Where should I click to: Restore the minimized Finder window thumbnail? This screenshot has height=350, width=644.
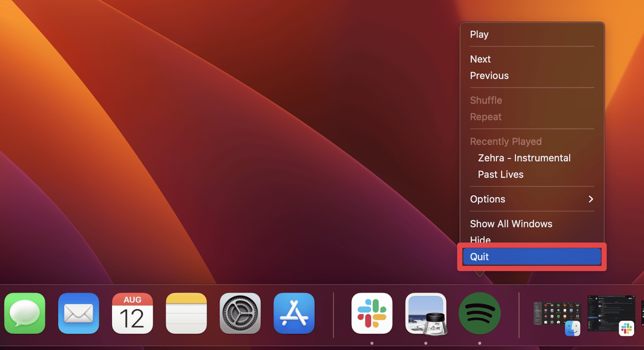point(557,319)
